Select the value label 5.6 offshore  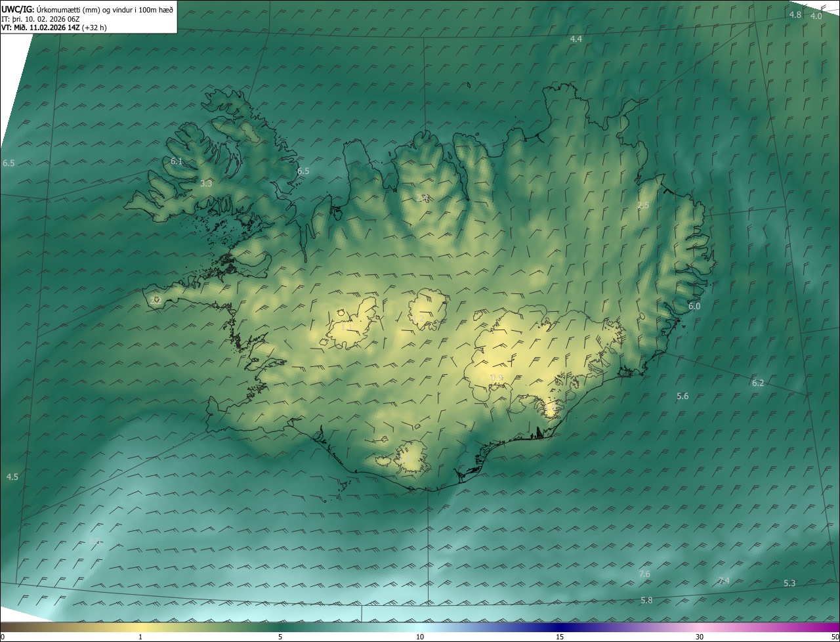[x=682, y=396]
